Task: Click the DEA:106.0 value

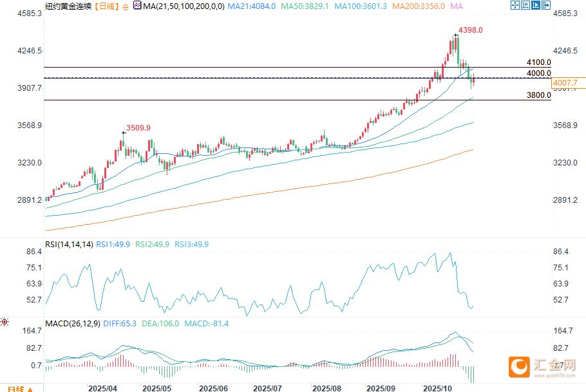Action: click(x=161, y=324)
